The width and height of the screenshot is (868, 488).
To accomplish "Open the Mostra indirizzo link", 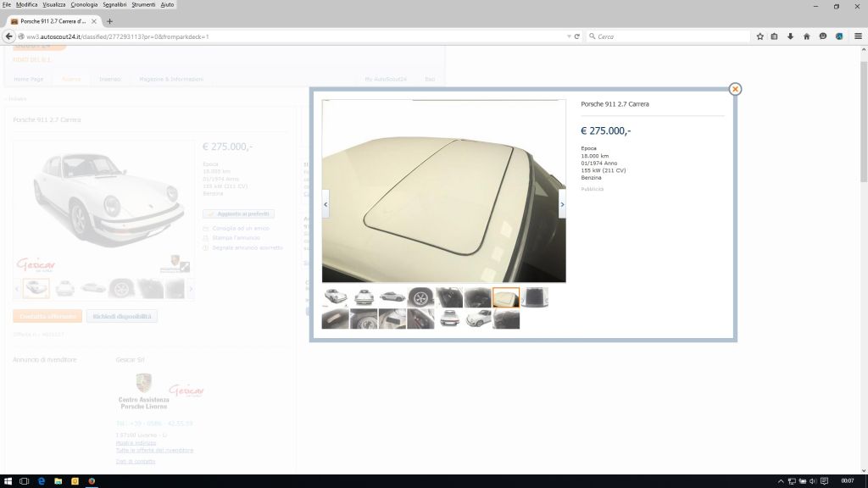I will pyautogui.click(x=136, y=443).
